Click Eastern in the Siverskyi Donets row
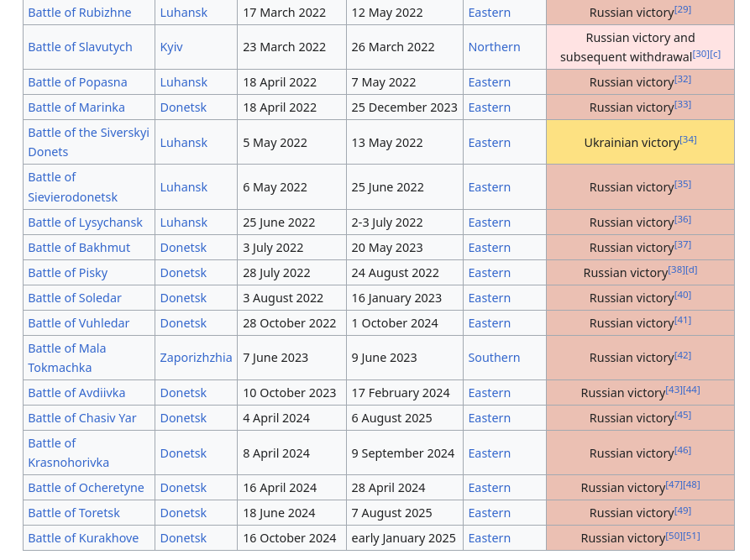The width and height of the screenshot is (750, 560). coord(490,143)
